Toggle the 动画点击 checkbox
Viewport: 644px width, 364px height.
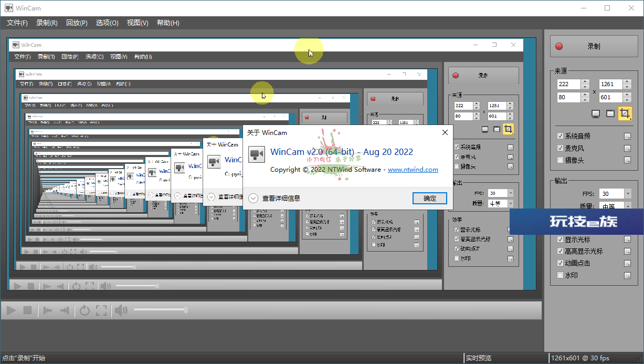[560, 264]
